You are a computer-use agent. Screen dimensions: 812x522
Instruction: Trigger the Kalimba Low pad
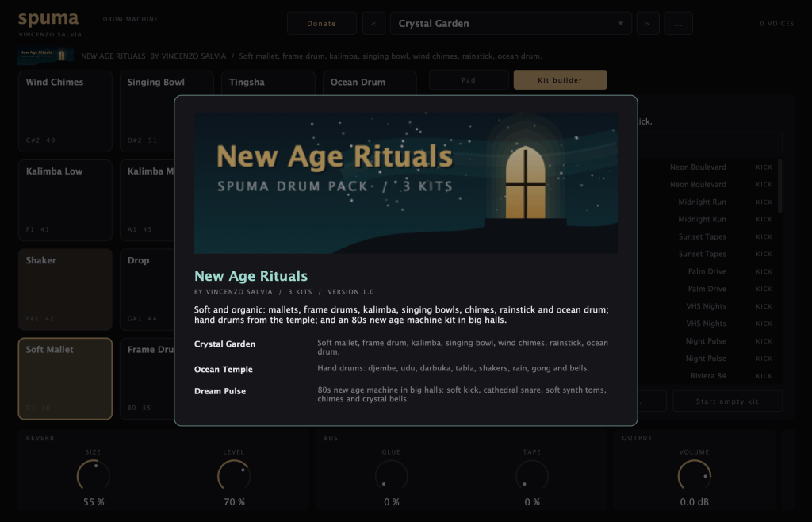click(65, 201)
